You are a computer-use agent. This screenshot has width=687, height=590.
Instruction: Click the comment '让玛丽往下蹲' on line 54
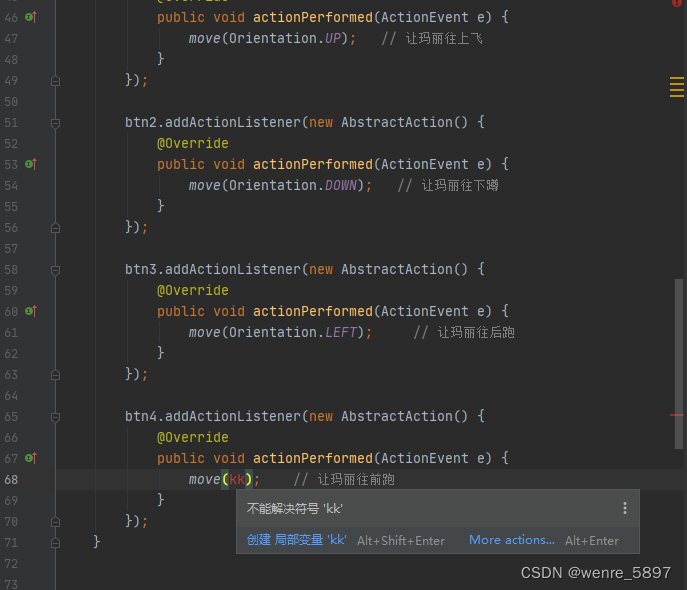click(460, 185)
